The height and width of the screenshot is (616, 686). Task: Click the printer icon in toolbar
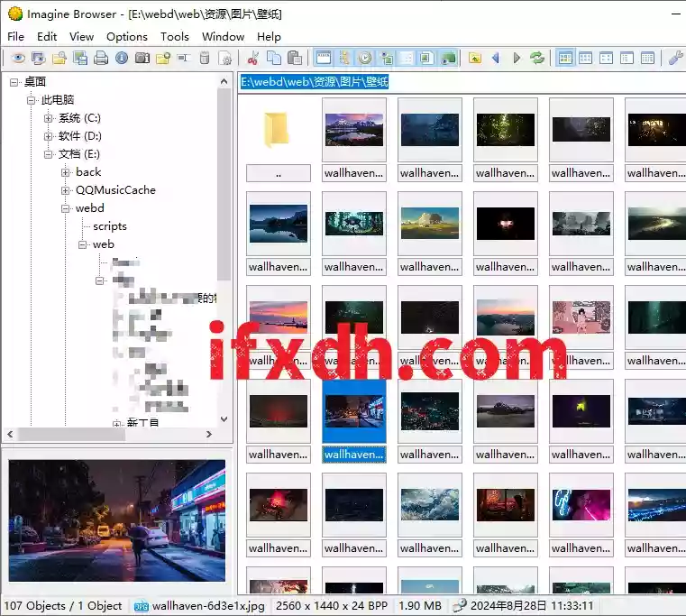(101, 58)
